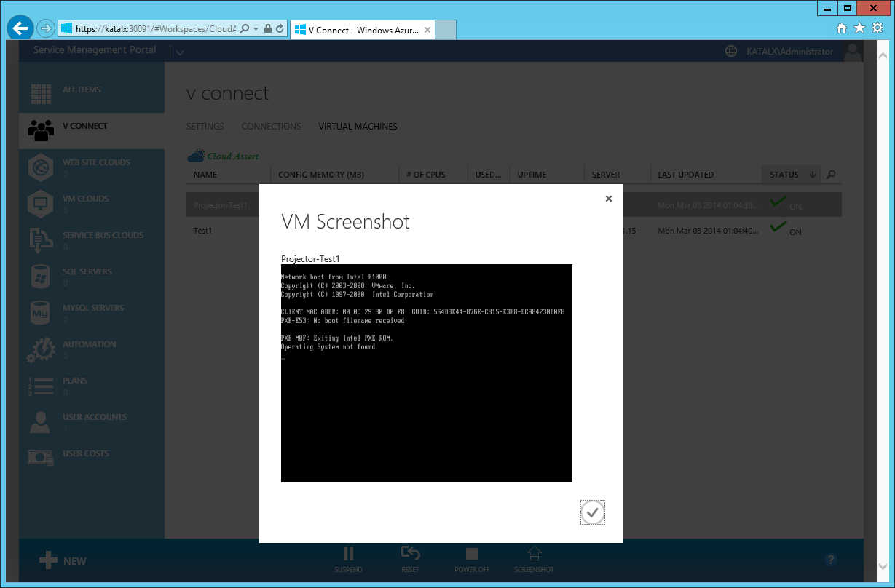This screenshot has width=895, height=588.
Task: Select V Connect in the sidebar
Action: tap(92, 131)
